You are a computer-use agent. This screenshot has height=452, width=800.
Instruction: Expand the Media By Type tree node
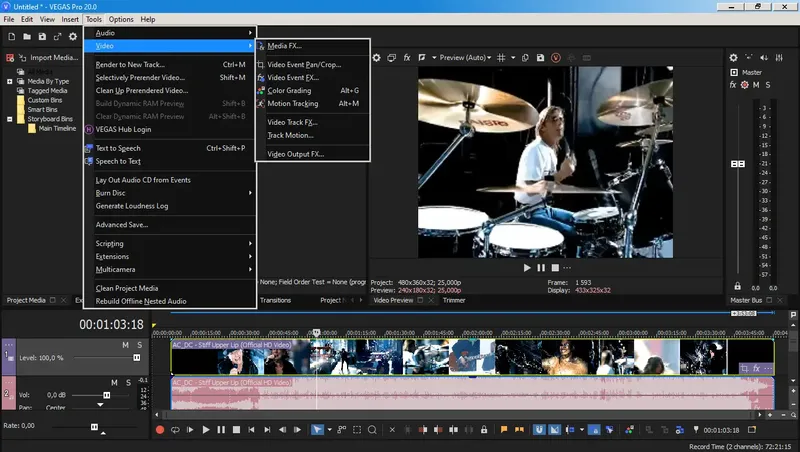point(9,81)
